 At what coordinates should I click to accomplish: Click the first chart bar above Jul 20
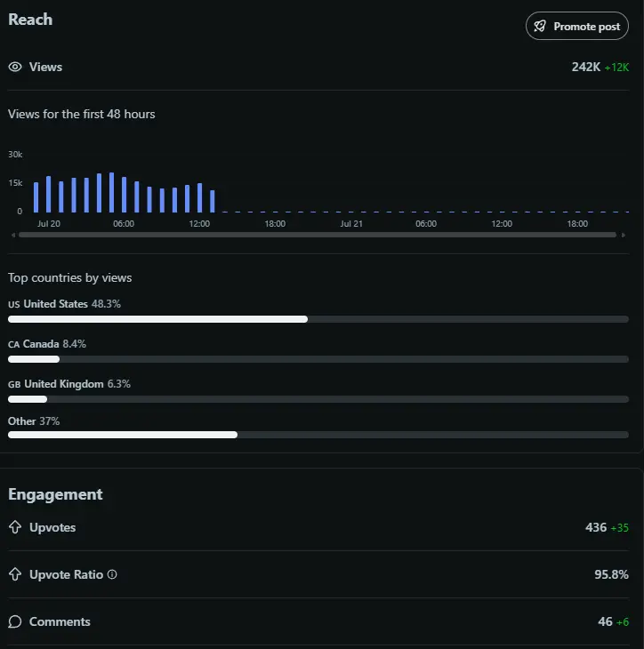36,197
